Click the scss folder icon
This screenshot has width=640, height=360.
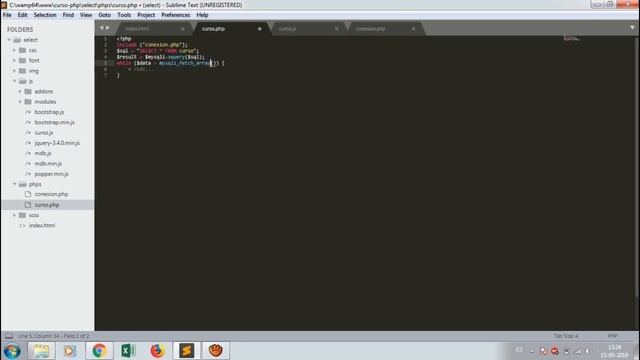click(22, 215)
